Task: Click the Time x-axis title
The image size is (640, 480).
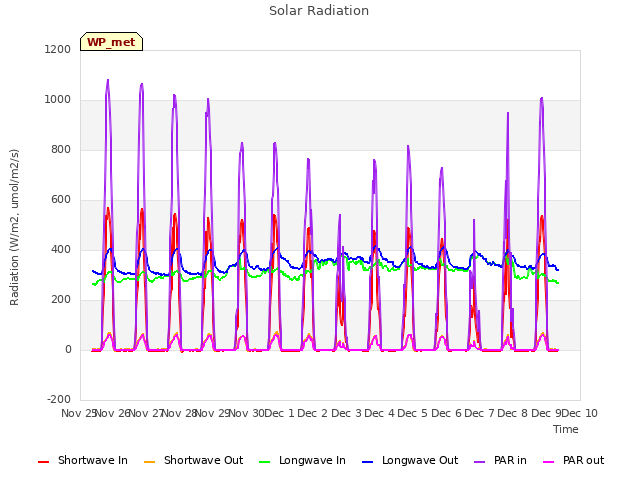Action: click(566, 429)
